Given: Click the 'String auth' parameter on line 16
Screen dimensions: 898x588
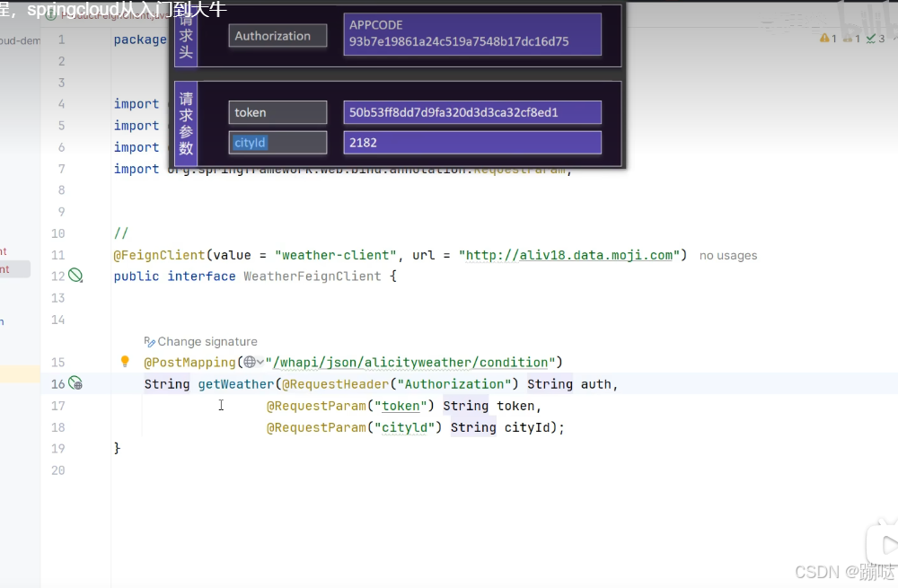Looking at the screenshot, I should pyautogui.click(x=569, y=383).
